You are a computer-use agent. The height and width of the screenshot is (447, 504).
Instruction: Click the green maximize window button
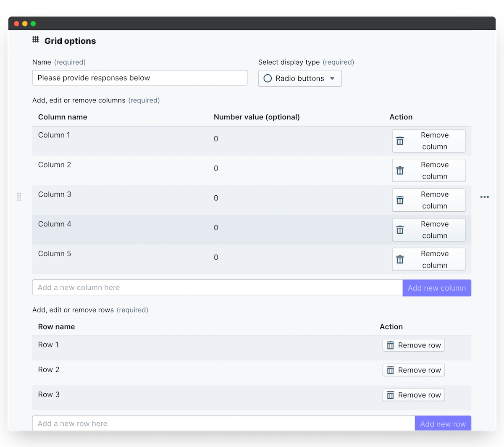pyautogui.click(x=33, y=24)
